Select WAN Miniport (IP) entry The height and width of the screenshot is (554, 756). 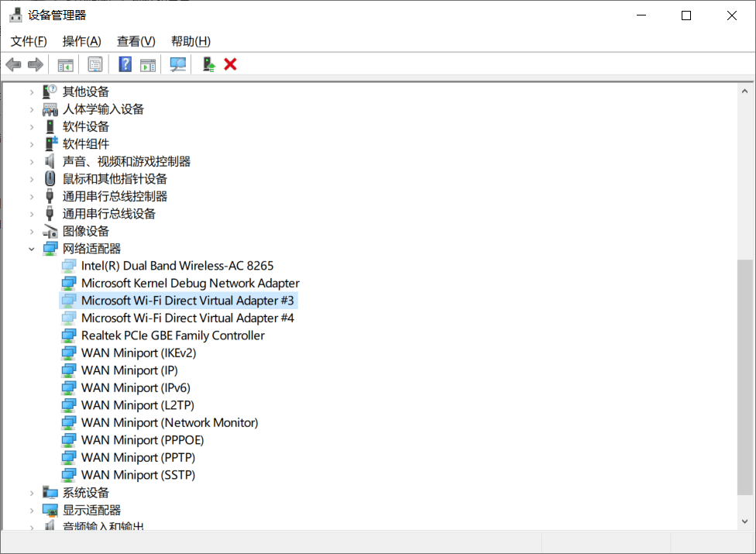[x=129, y=370]
